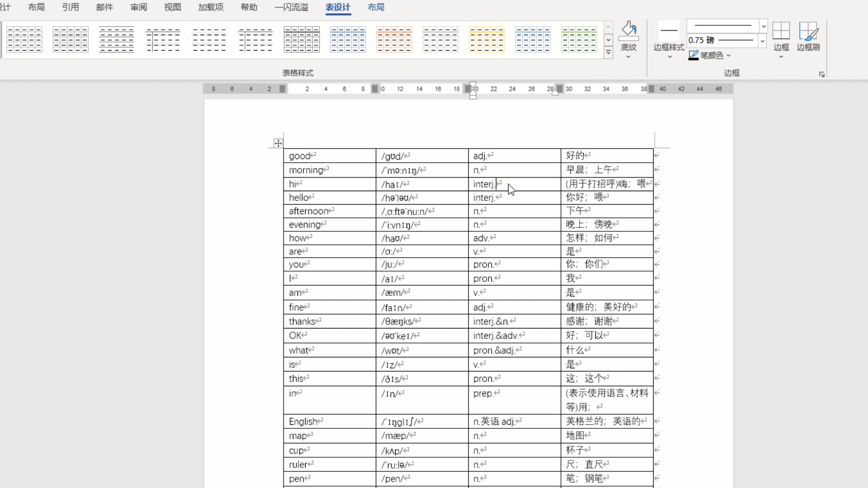This screenshot has width=868, height=488.
Task: Select the third table style thumbnail
Action: tap(117, 39)
